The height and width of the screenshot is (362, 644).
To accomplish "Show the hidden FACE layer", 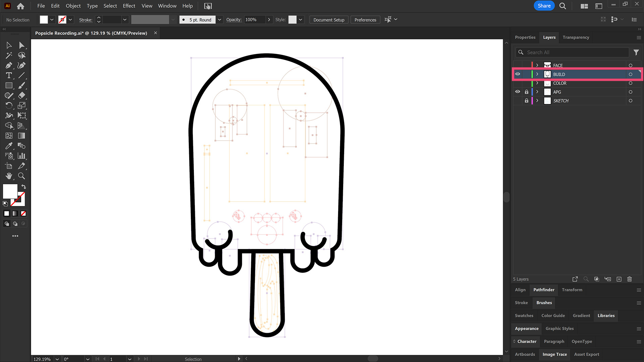I will point(518,65).
